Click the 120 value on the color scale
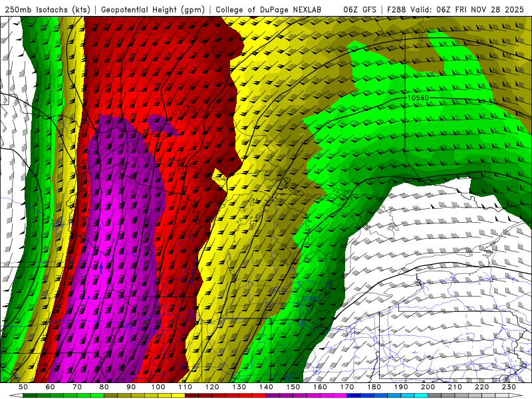 point(212,387)
